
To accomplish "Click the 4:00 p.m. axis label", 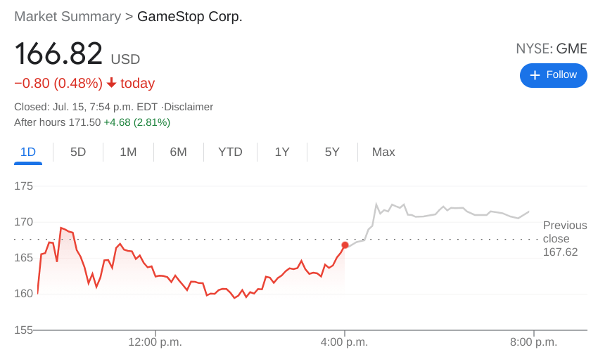I will 344,342.
